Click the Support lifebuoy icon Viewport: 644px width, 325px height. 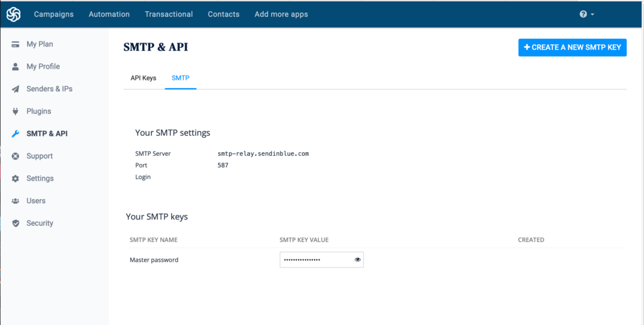(15, 156)
